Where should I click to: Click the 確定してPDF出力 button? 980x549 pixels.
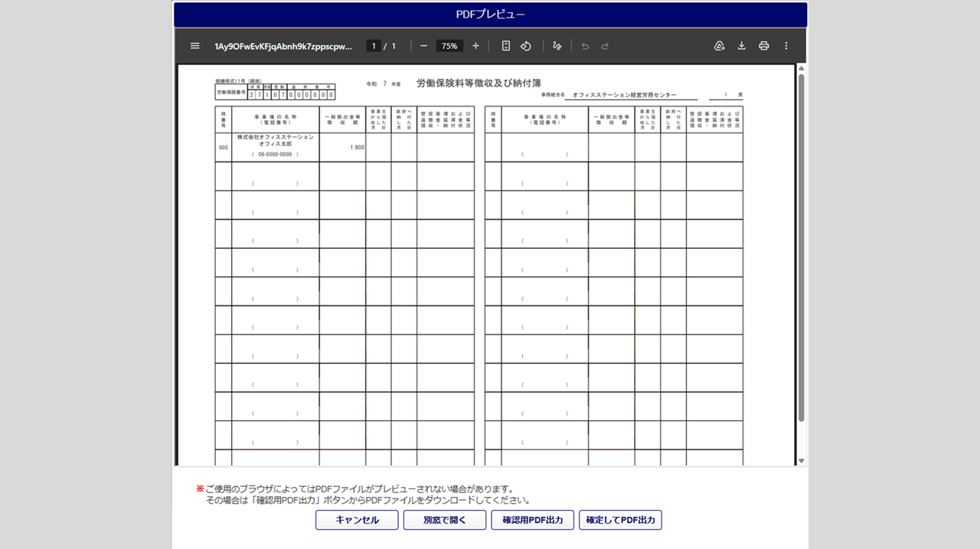(620, 520)
